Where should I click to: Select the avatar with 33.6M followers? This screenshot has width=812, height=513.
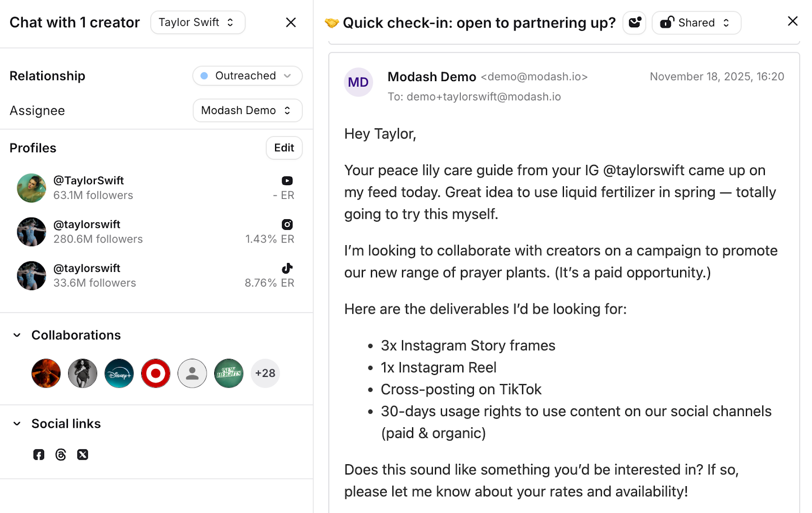pyautogui.click(x=31, y=276)
